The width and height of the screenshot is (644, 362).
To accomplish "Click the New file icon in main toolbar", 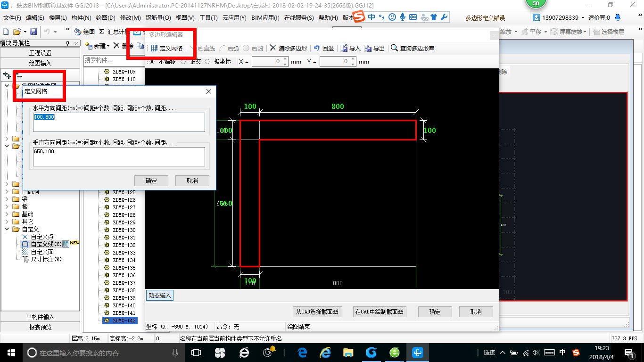I will (6, 32).
